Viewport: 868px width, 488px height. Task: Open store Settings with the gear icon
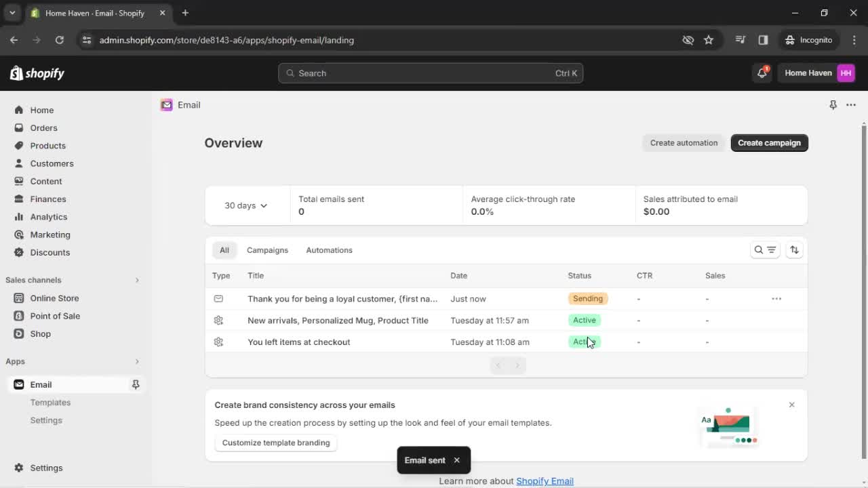click(x=18, y=468)
